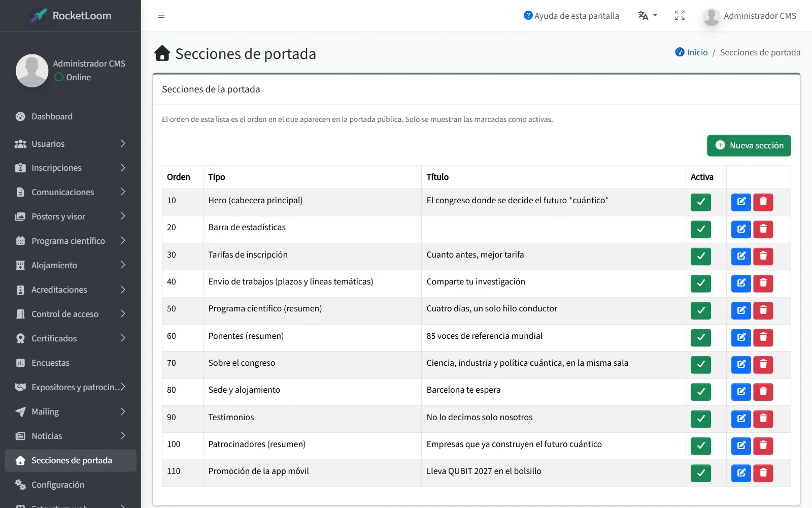Open Dashboard from the sidebar
This screenshot has width=812, height=508.
click(71, 116)
